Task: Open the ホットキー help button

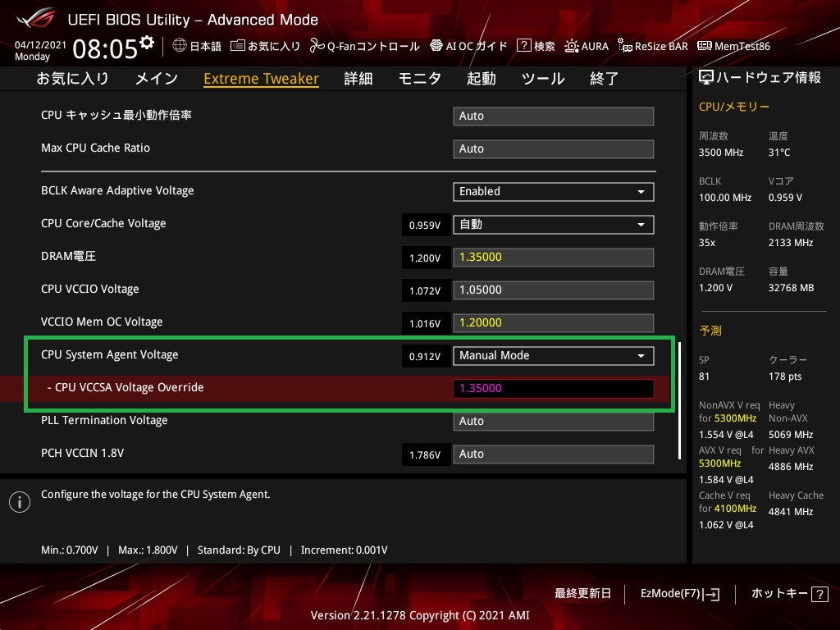Action: [789, 594]
